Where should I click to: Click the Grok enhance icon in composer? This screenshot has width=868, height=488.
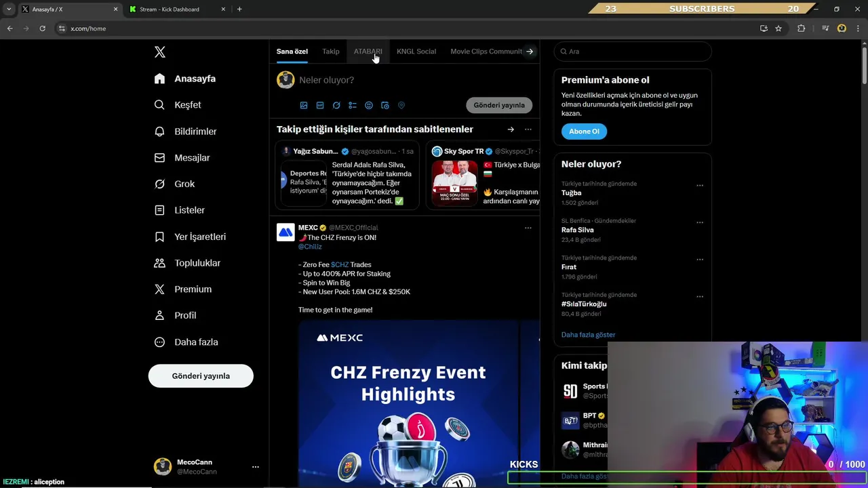336,106
